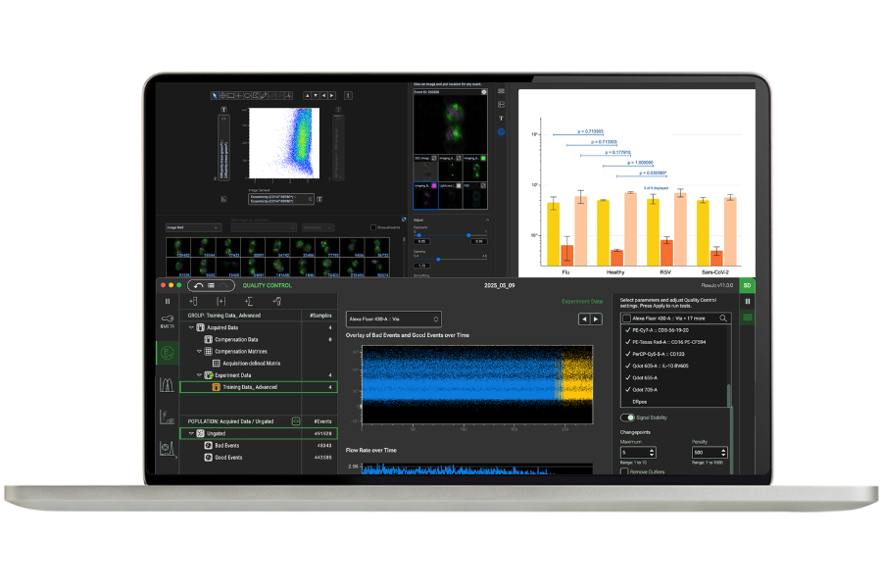This screenshot has height=588, width=882.
Task: Toggle the Signal Stability switch
Action: (627, 418)
